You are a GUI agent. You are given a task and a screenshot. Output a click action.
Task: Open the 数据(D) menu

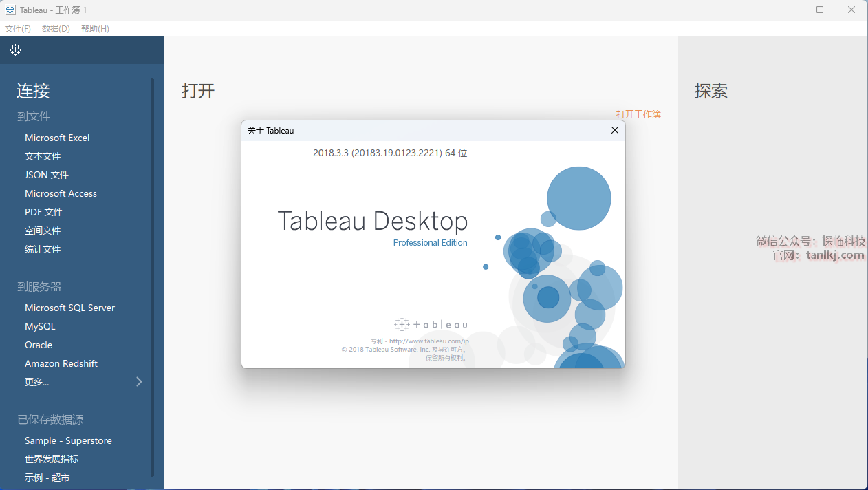pos(56,28)
